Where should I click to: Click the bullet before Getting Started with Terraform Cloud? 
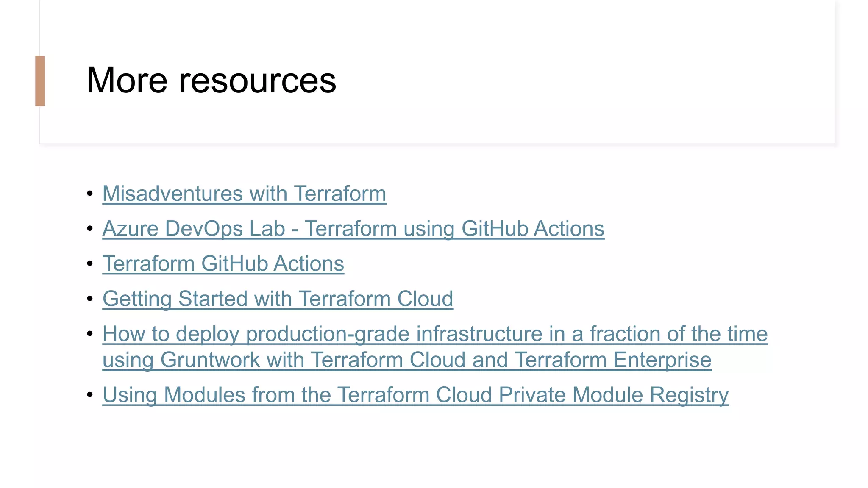90,299
